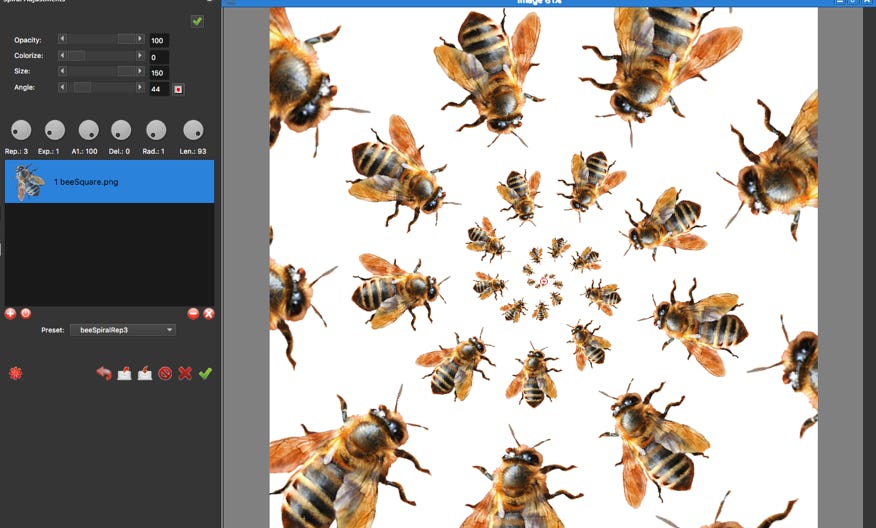Click the Rep. knob

coord(21,130)
